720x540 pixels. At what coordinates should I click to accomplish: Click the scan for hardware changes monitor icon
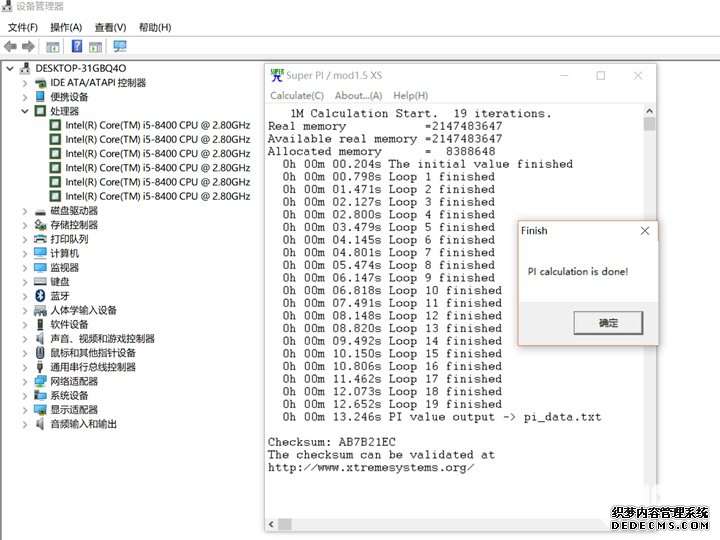click(120, 46)
